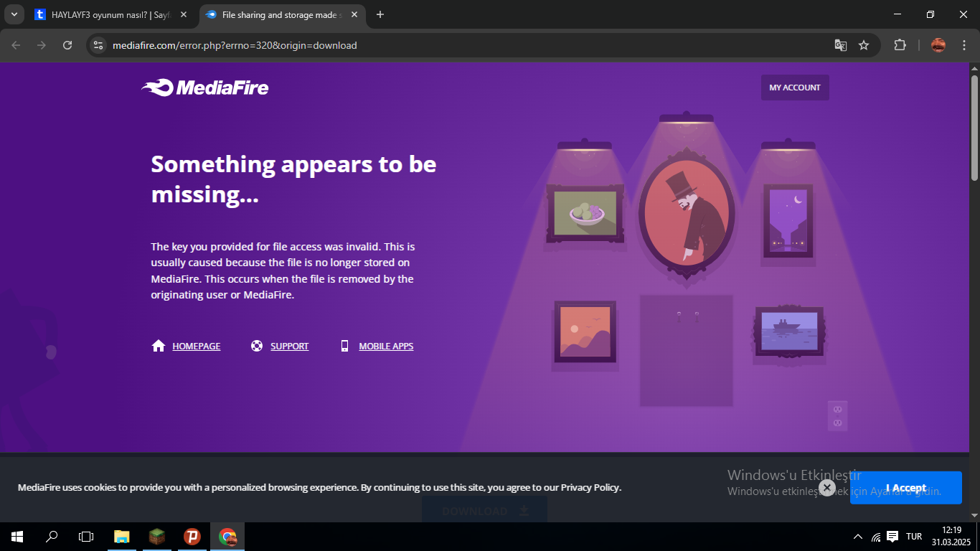
Task: Click the MediaFire logo
Action: [x=205, y=88]
